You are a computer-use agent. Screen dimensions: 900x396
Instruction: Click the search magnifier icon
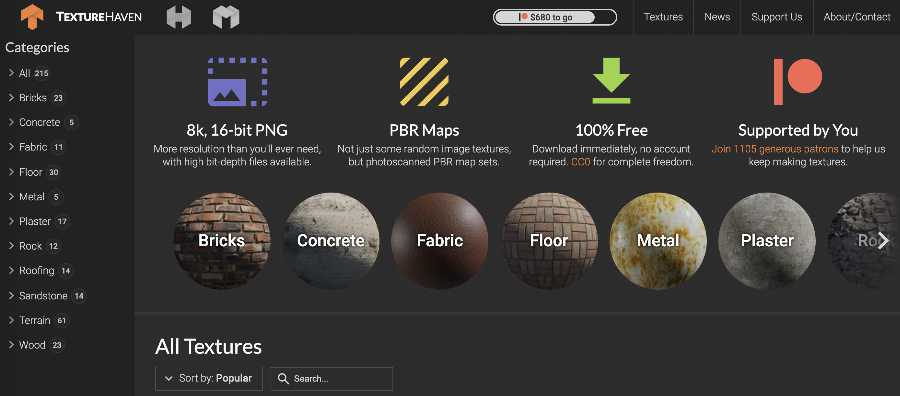[283, 379]
